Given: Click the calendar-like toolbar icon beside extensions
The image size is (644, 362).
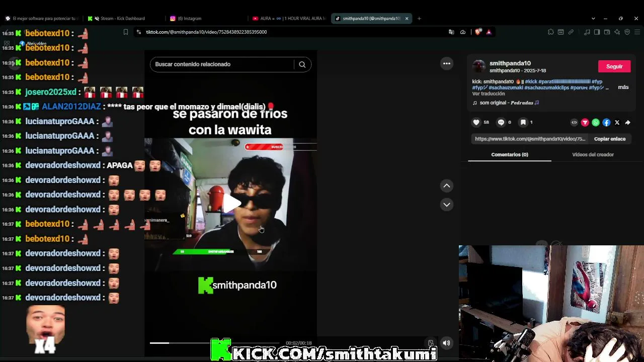Looking at the screenshot, I should [560, 32].
